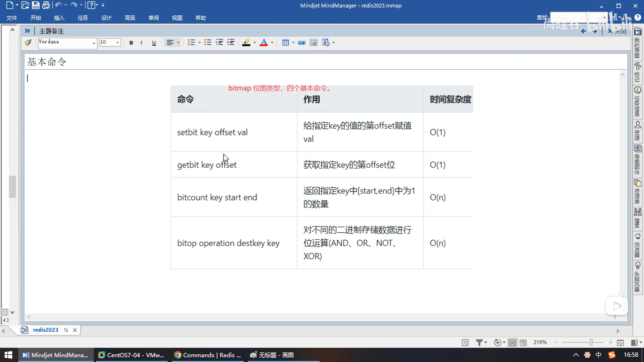Toggle bold formatting in notes toolbar
Viewport: 644px width, 362px height.
tap(131, 43)
